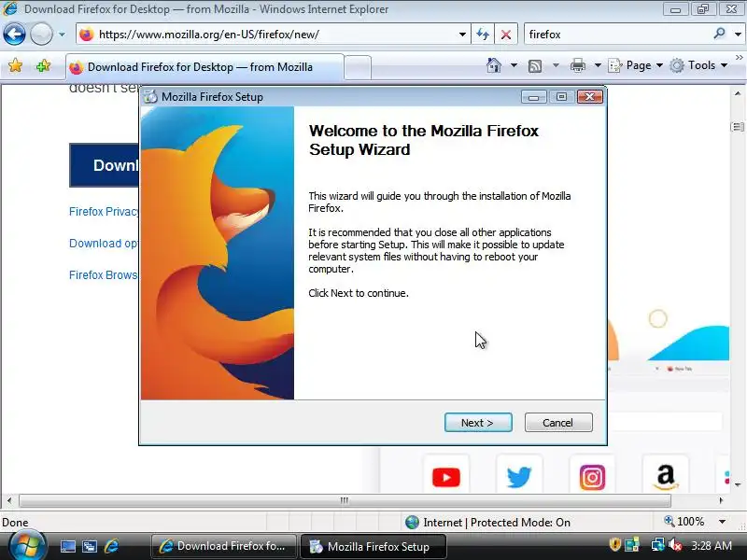The height and width of the screenshot is (560, 747).
Task: Click Show Desktop quick launch icon
Action: pyautogui.click(x=67, y=546)
